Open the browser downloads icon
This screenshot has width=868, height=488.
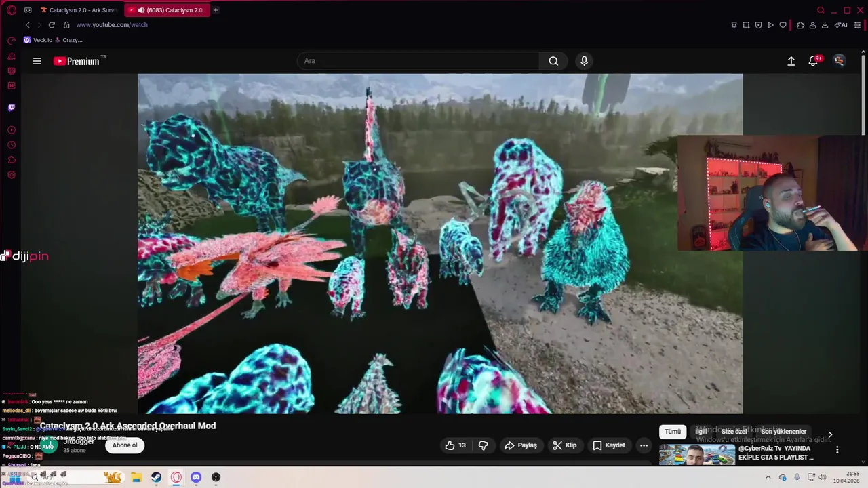(825, 25)
